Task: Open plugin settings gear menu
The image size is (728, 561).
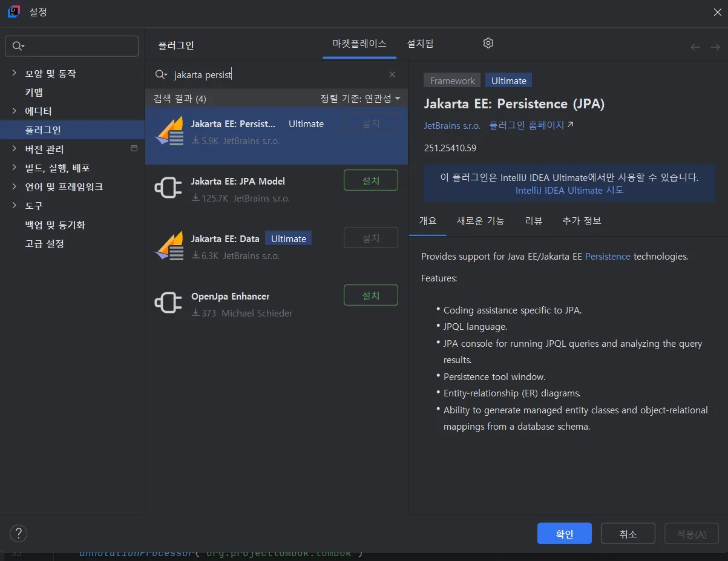Action: coord(488,43)
